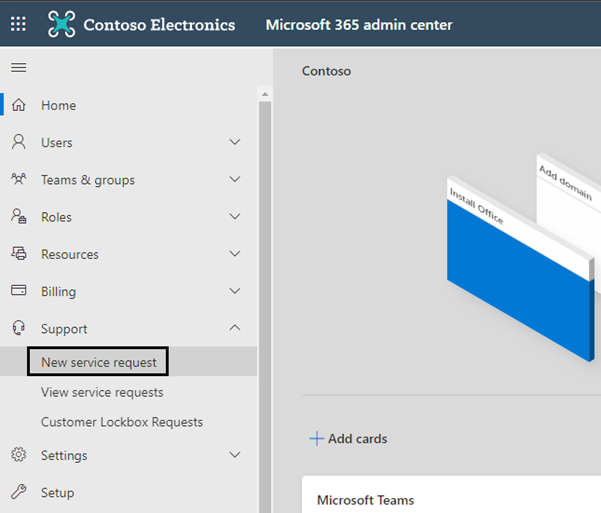Expand the Settings chevron
This screenshot has height=513, width=601.
235,455
